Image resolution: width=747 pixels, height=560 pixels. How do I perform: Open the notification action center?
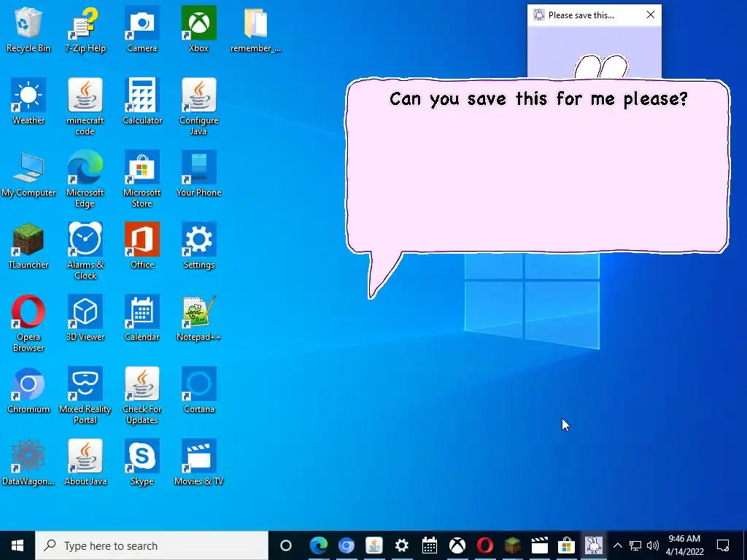click(723, 545)
